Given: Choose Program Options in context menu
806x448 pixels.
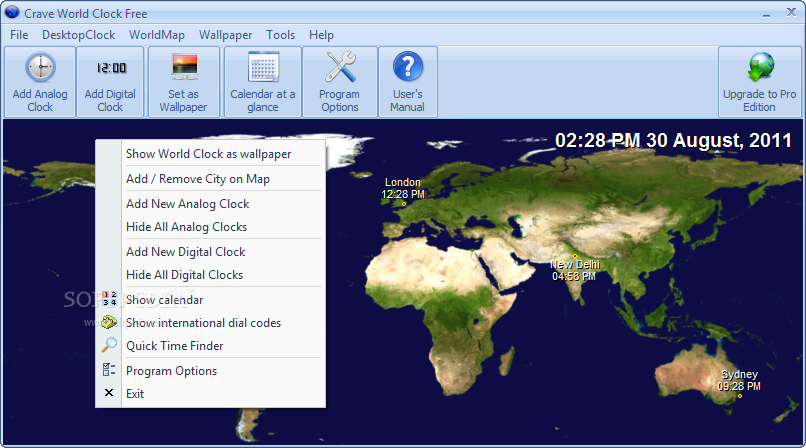Looking at the screenshot, I should pos(211,371).
